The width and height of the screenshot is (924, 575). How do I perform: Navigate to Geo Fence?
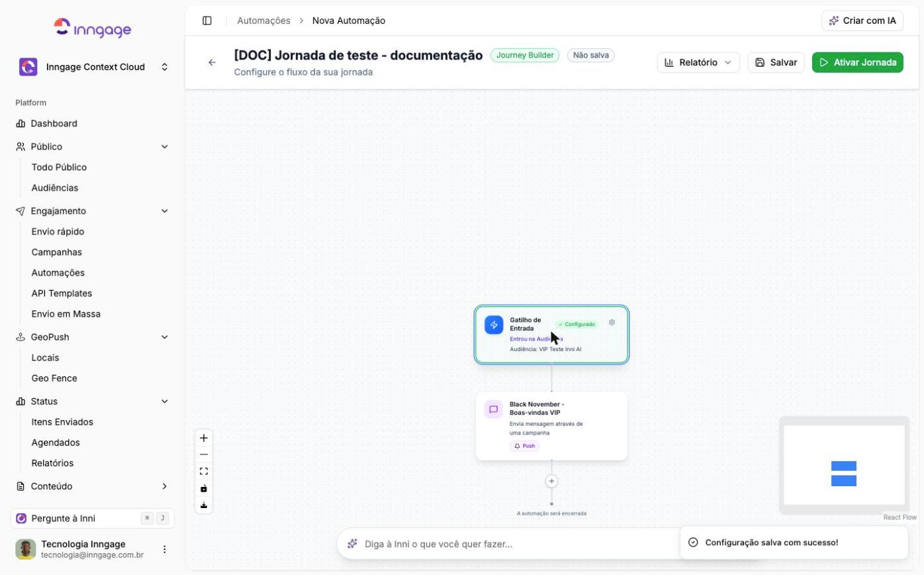tap(54, 378)
